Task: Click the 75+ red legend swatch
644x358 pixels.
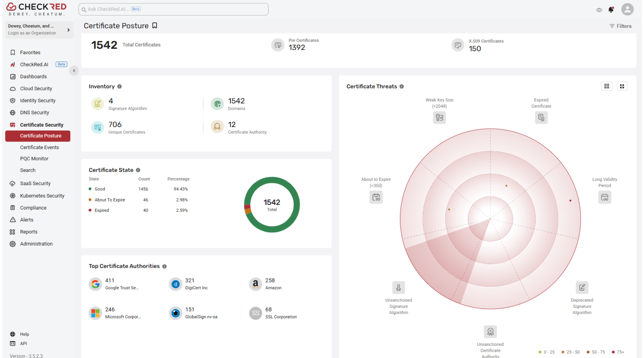Action: point(613,352)
